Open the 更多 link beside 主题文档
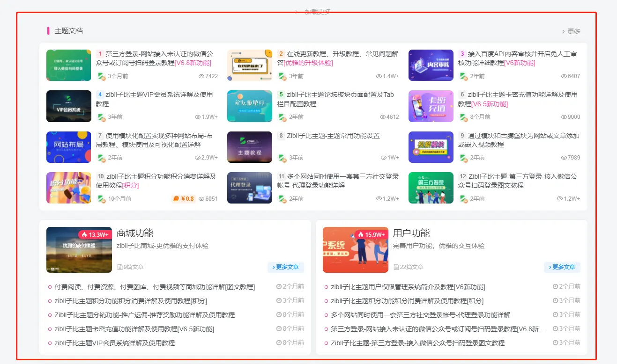617x364 pixels. (571, 31)
